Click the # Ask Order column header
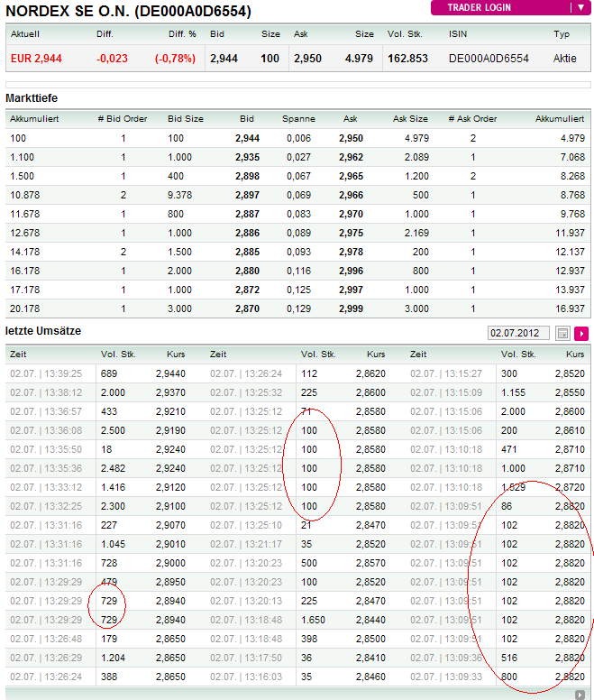Viewport: 594px width, 700px height. [472, 119]
